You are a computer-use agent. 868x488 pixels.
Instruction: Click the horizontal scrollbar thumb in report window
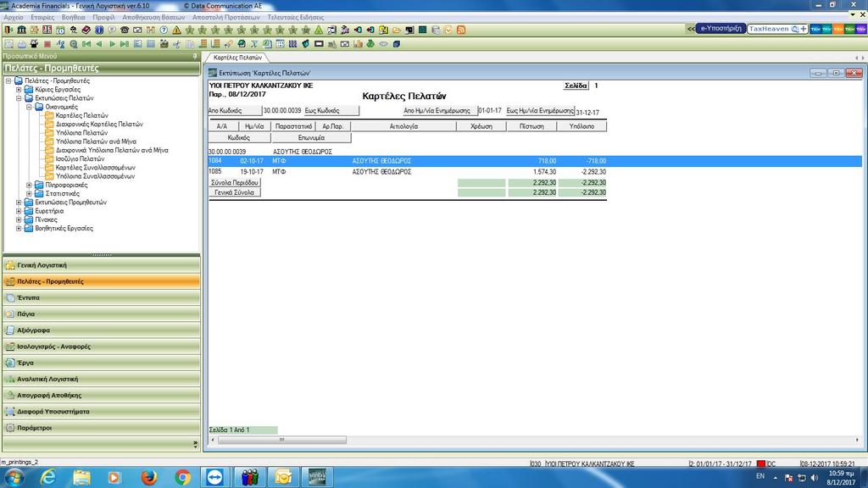(x=281, y=441)
